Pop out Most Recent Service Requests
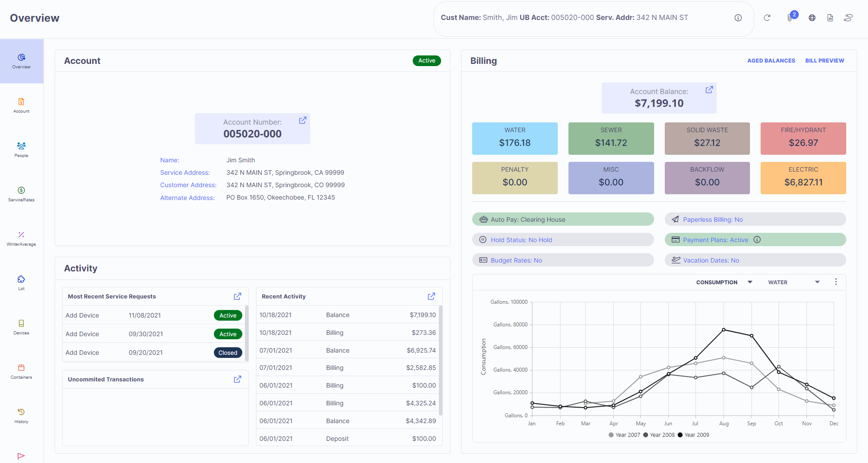This screenshot has height=463, width=868. [x=237, y=296]
